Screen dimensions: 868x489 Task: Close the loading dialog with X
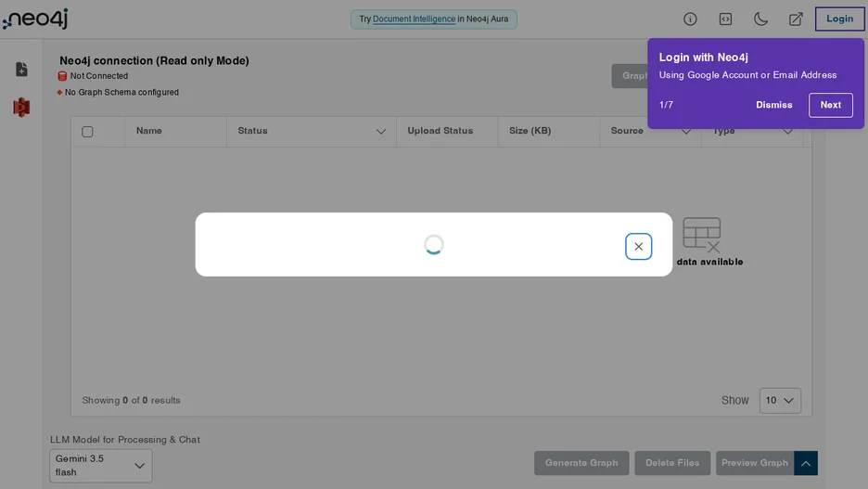[638, 247]
